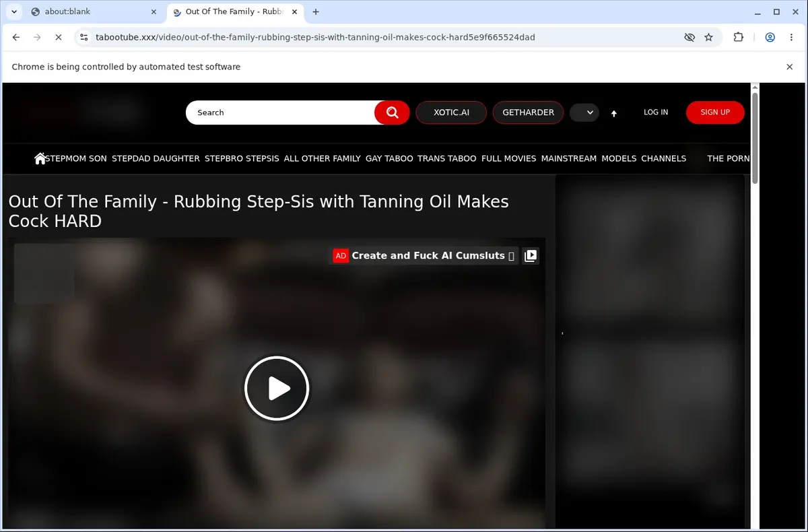Screen dimensions: 808x532
Task: Open the MAINSTREAM menu
Action: 569,158
